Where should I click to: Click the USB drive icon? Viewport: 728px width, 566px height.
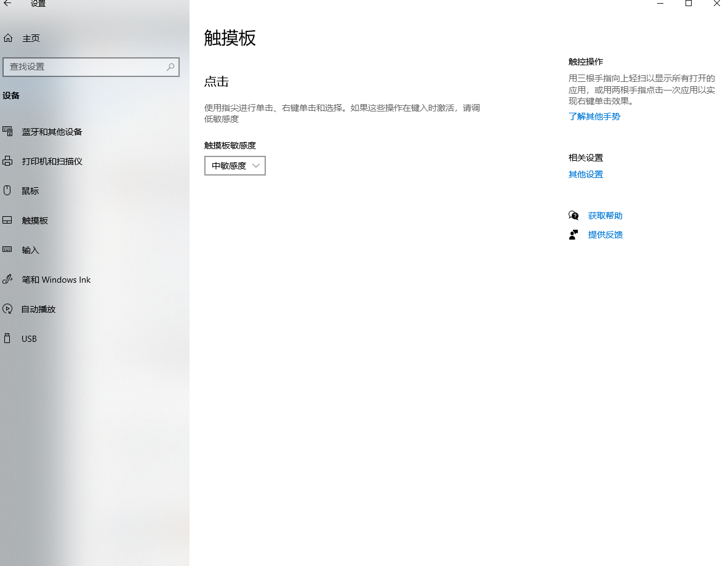(x=7, y=338)
